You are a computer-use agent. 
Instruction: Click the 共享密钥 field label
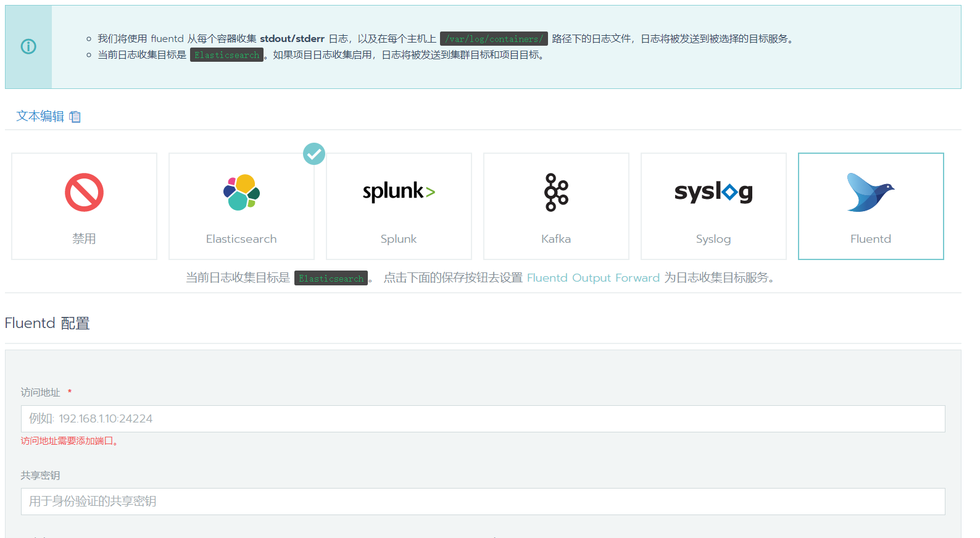click(x=41, y=475)
